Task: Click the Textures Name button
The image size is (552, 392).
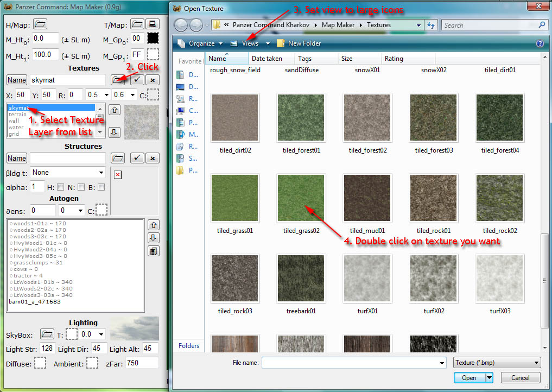Action: pos(17,80)
